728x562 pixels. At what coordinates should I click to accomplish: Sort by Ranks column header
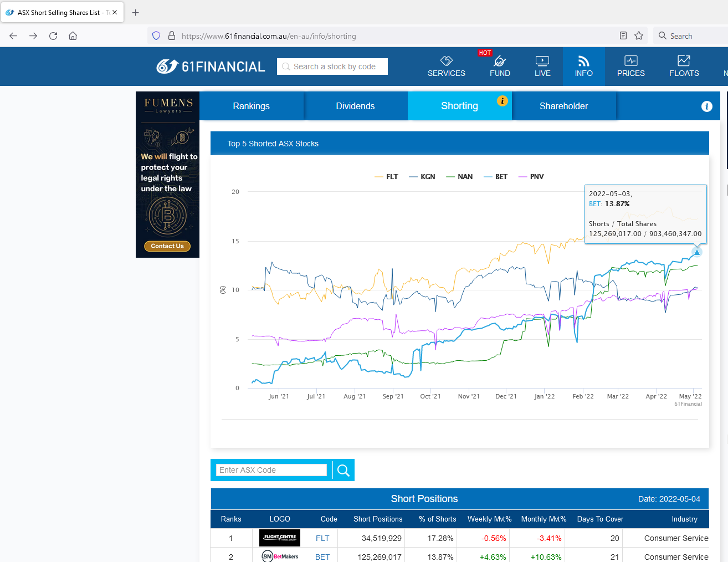pos(231,519)
